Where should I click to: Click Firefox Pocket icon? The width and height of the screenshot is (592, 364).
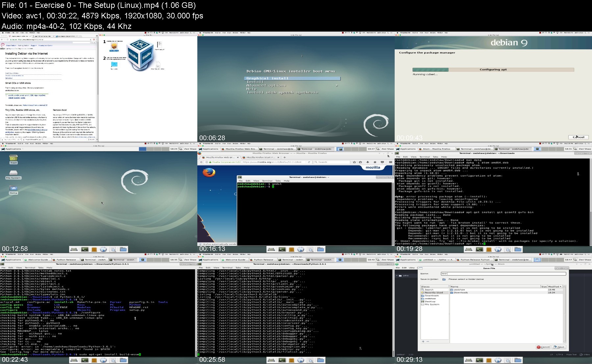click(x=382, y=162)
